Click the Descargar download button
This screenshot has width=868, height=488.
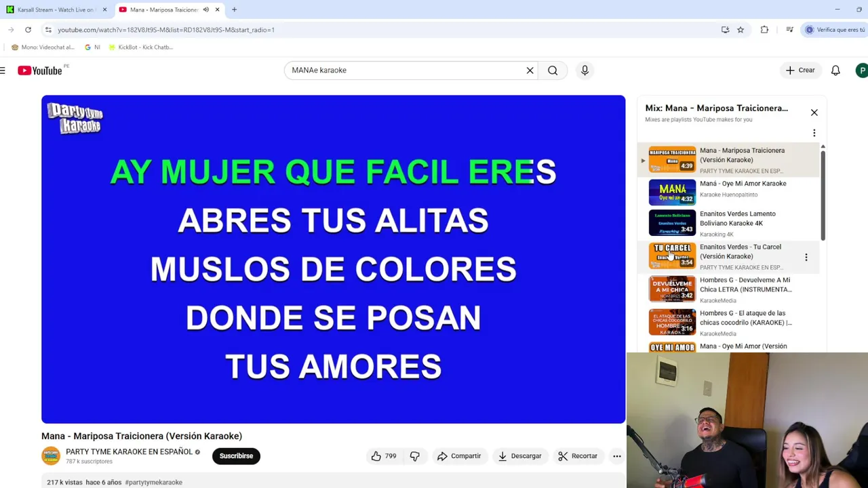coord(519,456)
